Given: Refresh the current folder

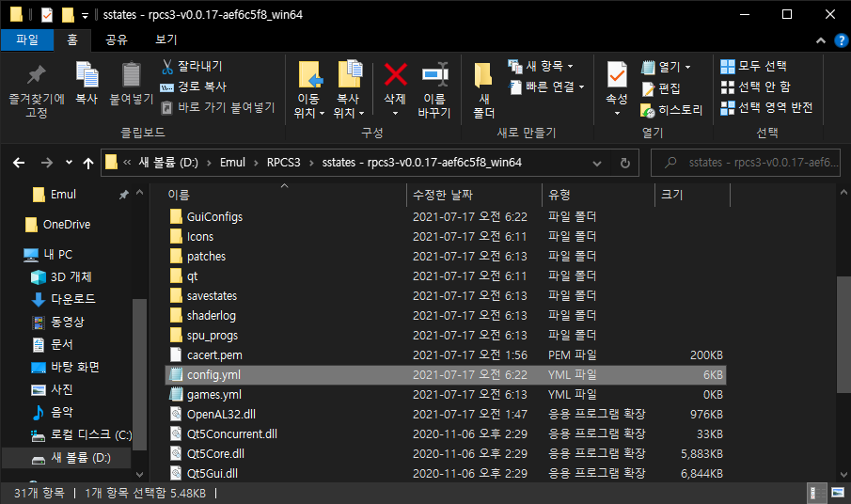Looking at the screenshot, I should 625,163.
